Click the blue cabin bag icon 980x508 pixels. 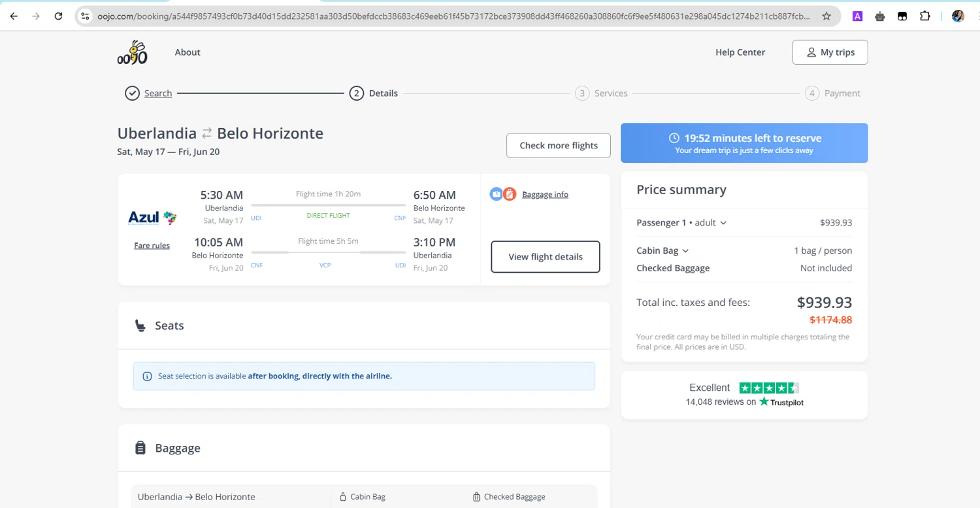point(497,194)
